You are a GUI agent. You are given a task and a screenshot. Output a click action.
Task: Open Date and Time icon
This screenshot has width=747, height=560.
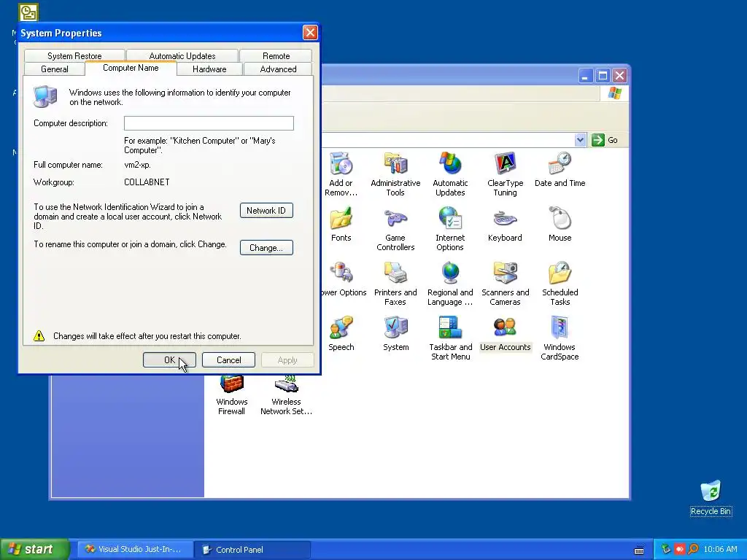coord(560,170)
